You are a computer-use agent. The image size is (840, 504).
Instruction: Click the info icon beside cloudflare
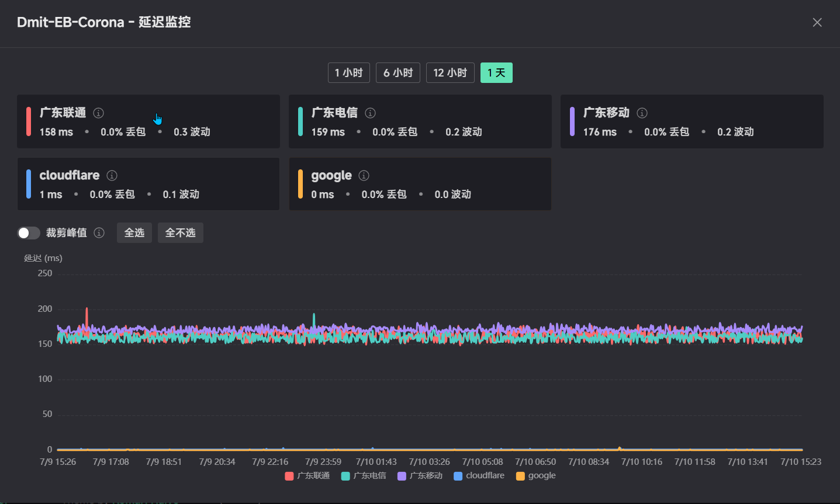112,175
